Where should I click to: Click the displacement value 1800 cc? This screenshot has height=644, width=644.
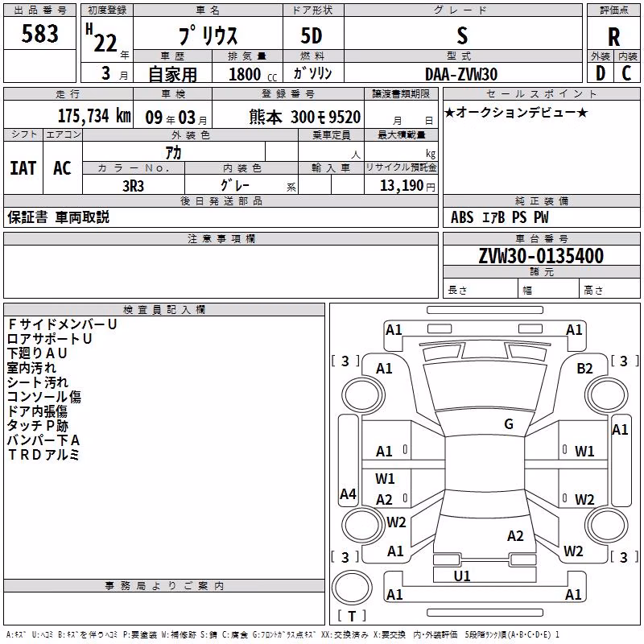[253, 74]
